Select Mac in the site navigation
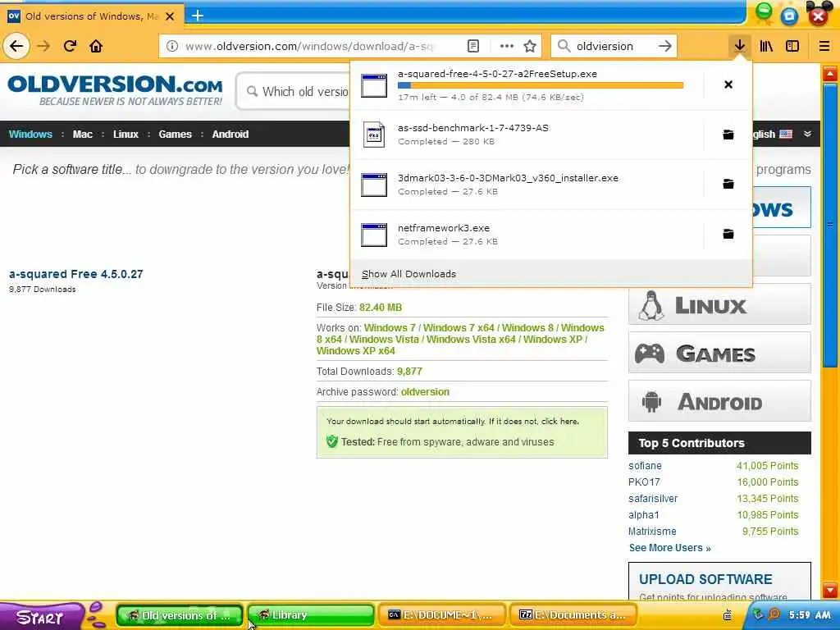 point(83,134)
